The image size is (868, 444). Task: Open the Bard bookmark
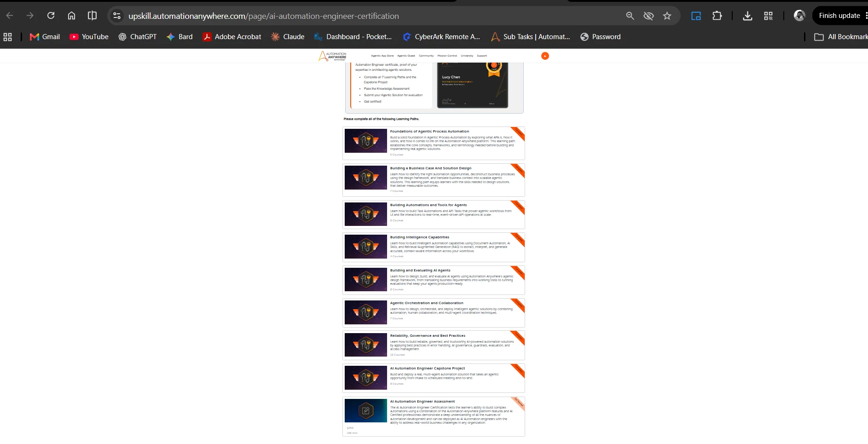(x=179, y=37)
